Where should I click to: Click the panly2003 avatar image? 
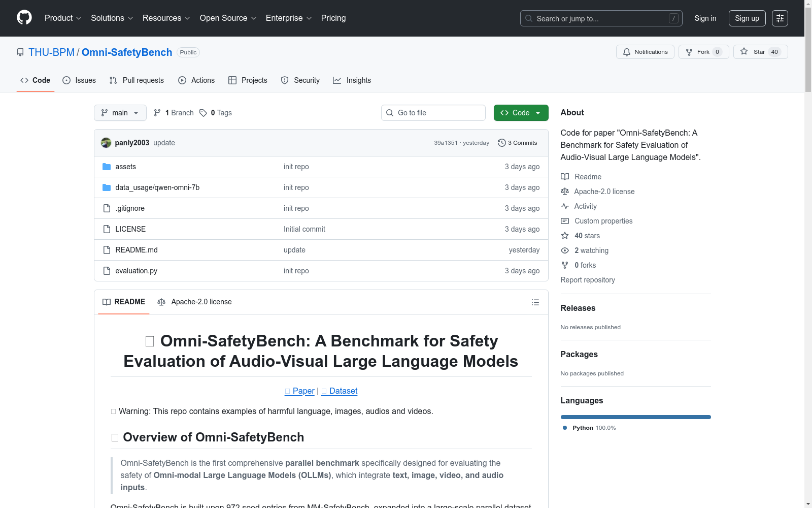click(x=106, y=143)
